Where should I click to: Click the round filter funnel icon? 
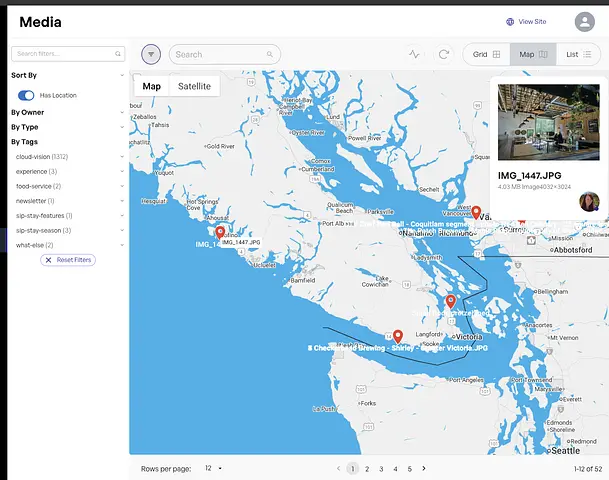151,54
